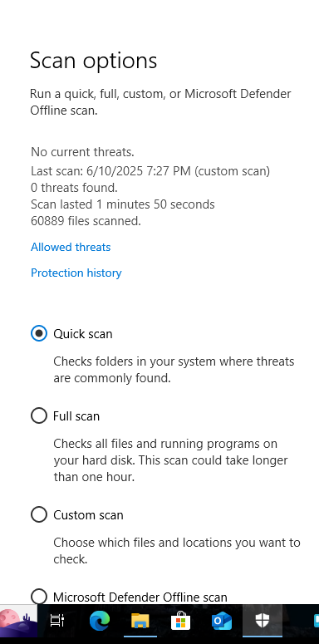Viewport: 319px width, 644px height.
Task: Click the Windows Security shield taskbar icon
Action: tap(262, 621)
